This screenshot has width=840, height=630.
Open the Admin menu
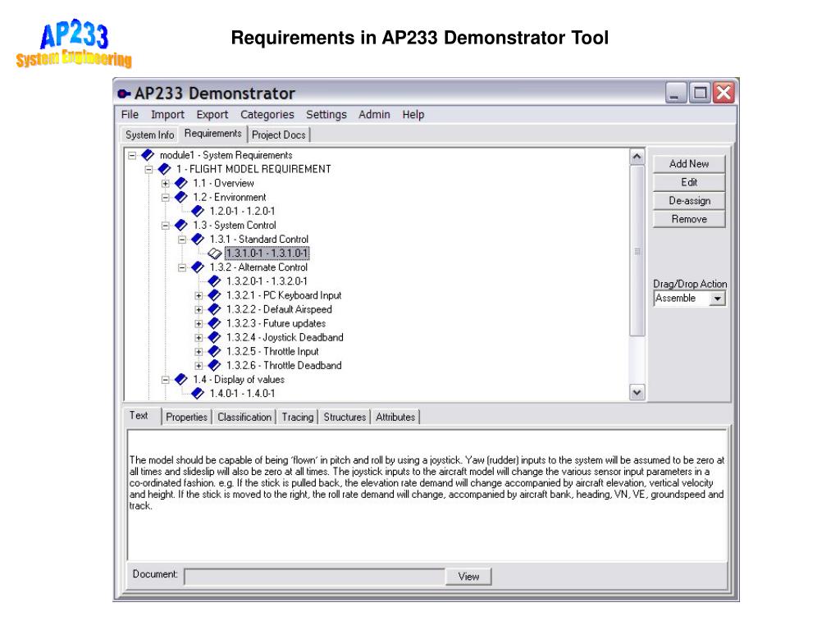(x=374, y=115)
